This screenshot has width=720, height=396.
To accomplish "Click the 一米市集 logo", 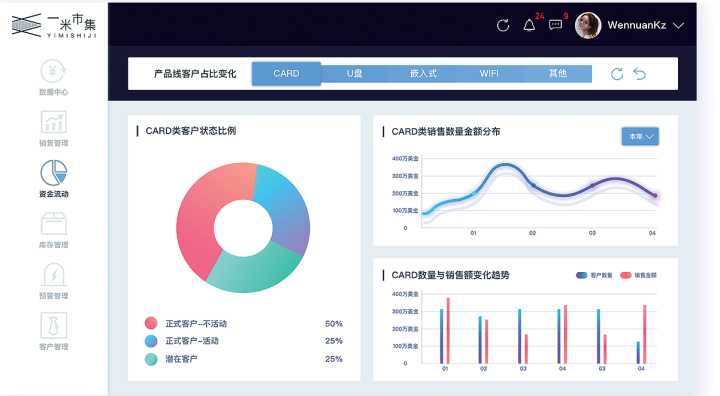I will coord(54,25).
